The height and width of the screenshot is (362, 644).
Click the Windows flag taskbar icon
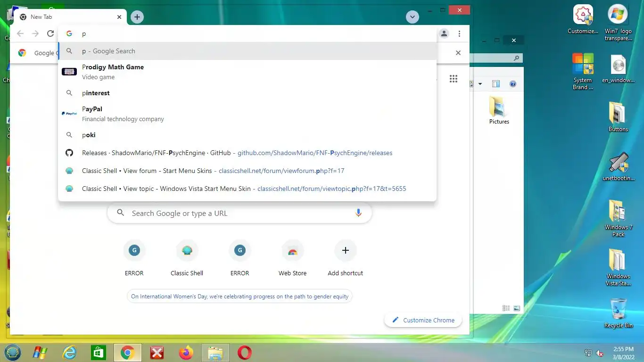pyautogui.click(x=40, y=353)
